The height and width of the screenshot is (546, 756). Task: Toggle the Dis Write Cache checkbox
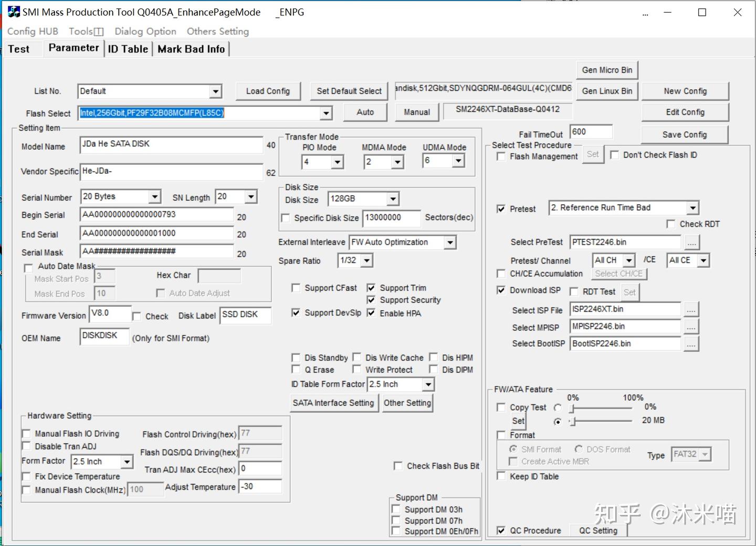click(357, 358)
